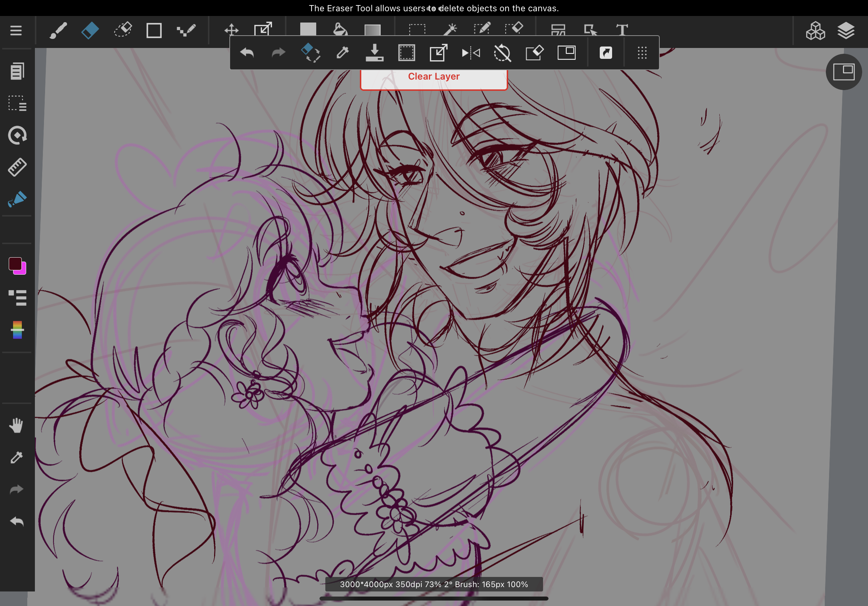Screen dimensions: 868x606
Task: Select the solid fill rectangle tool
Action: pyautogui.click(x=308, y=29)
